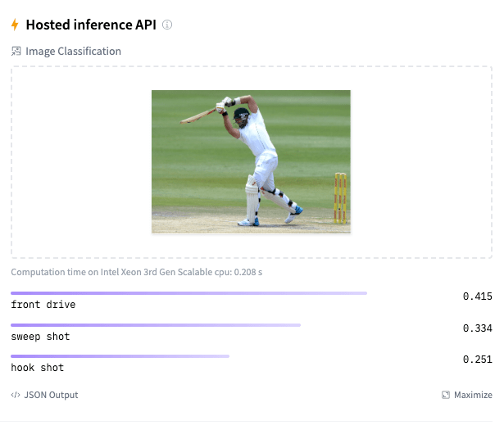Expand the JSON Output text
This screenshot has height=430, width=504.
pyautogui.click(x=51, y=395)
